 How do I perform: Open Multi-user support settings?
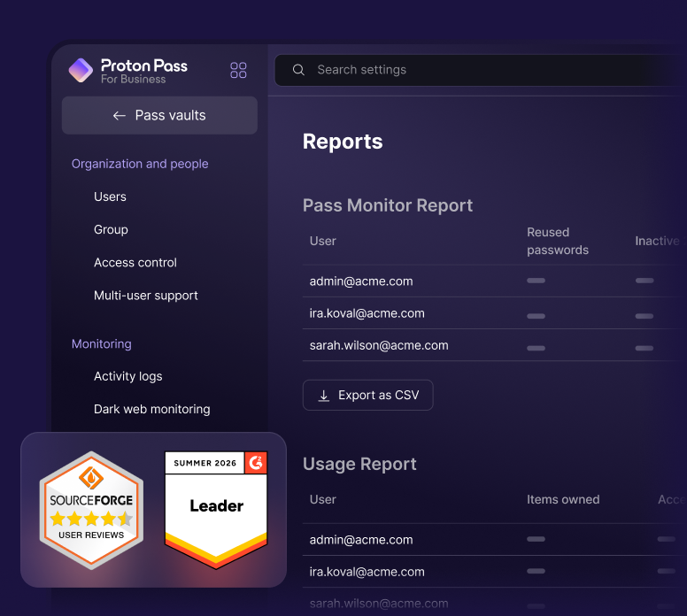pyautogui.click(x=146, y=296)
